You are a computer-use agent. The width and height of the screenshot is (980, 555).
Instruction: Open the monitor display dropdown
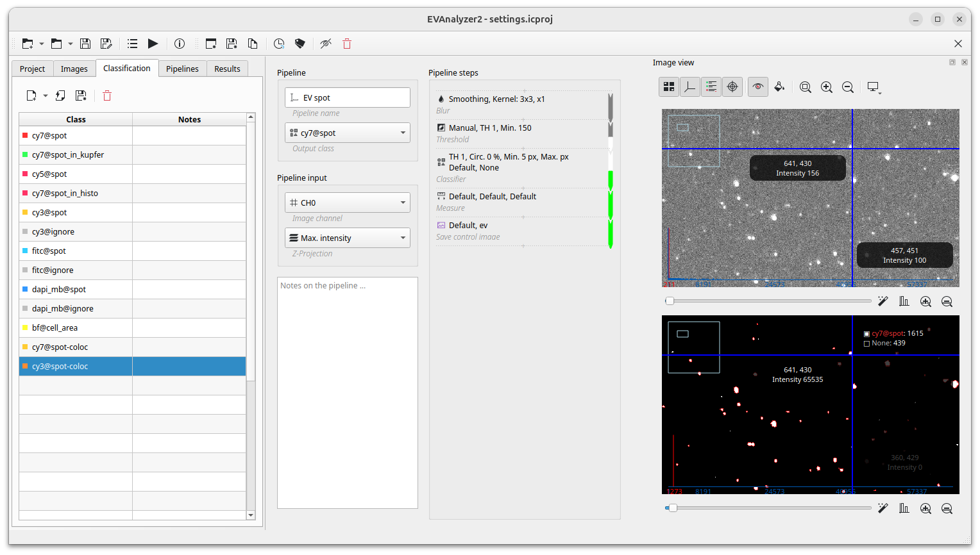click(874, 87)
